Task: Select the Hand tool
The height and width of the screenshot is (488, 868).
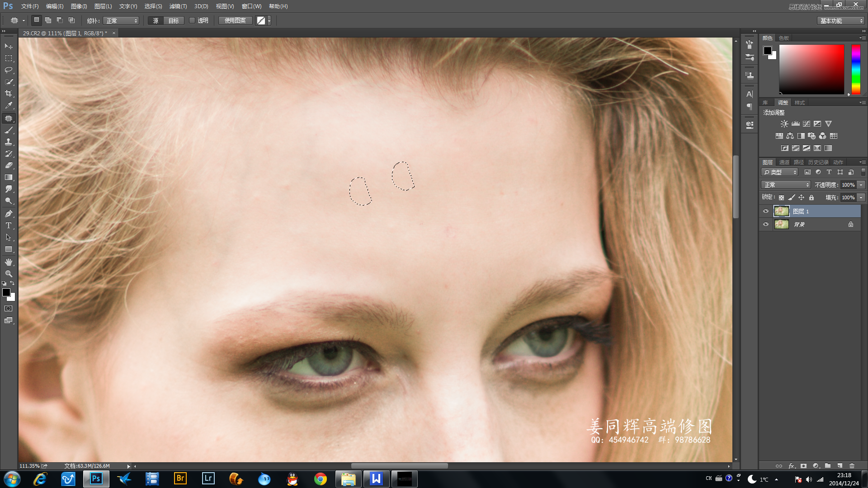Action: point(9,262)
